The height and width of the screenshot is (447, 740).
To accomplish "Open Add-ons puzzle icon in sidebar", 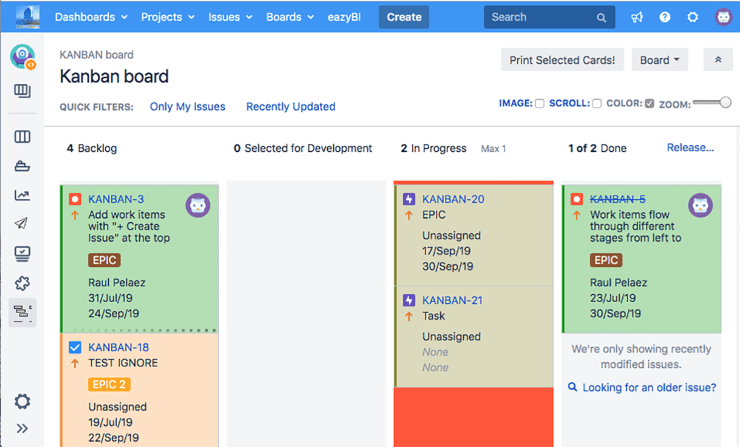I will (x=22, y=283).
